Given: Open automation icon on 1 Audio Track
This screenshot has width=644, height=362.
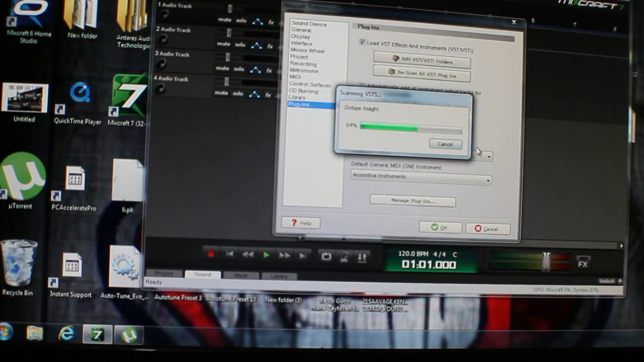Looking at the screenshot, I should coord(257,21).
